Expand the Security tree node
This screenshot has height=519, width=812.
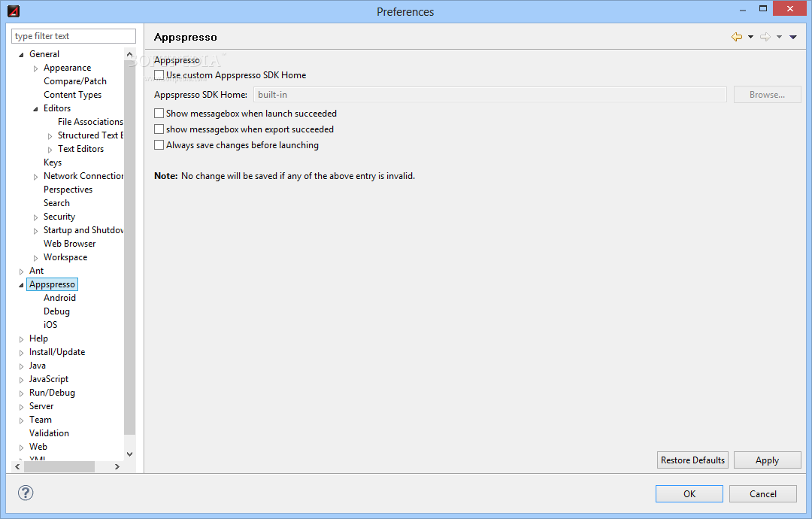pos(36,217)
